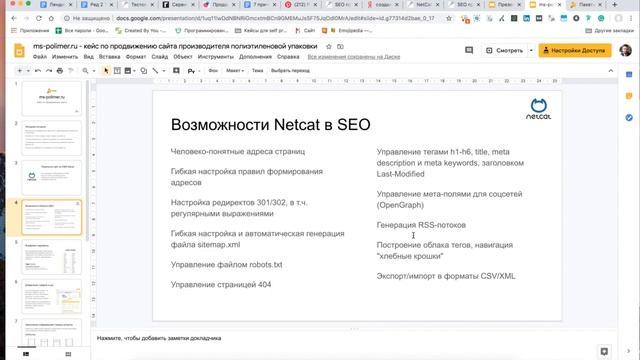Open the Google account avatar
This screenshot has width=640, height=360.
(x=625, y=50)
